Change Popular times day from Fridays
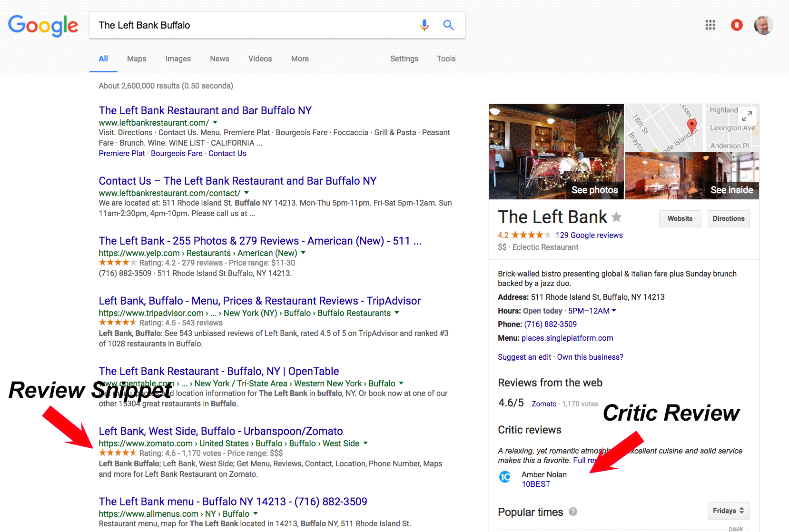 [729, 511]
